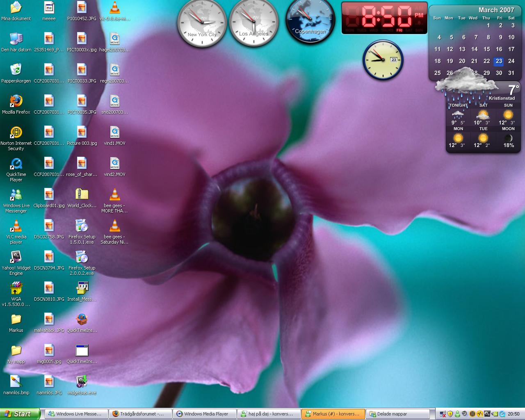Click the Windows Live Messenger taskbar button
This screenshot has height=420, width=525.
coord(76,414)
